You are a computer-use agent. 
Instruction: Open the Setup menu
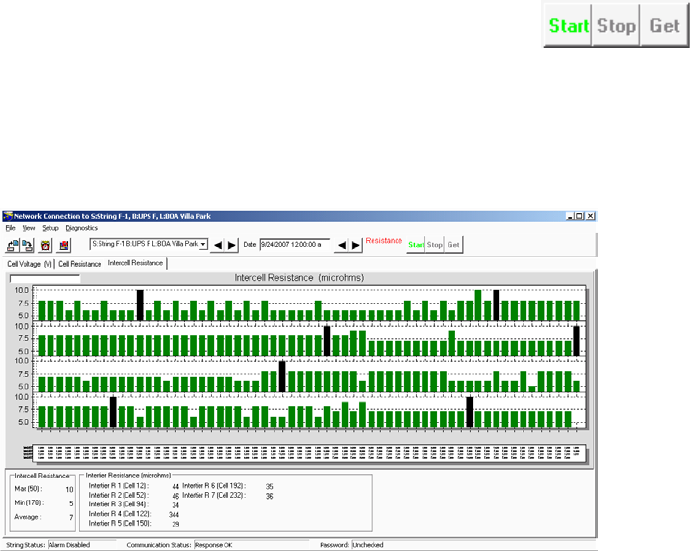(x=50, y=228)
